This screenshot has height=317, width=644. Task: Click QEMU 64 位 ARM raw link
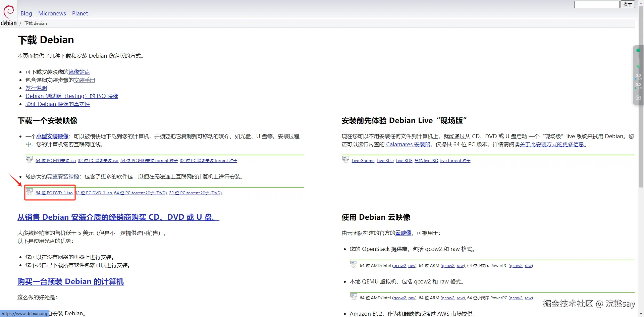tap(461, 298)
